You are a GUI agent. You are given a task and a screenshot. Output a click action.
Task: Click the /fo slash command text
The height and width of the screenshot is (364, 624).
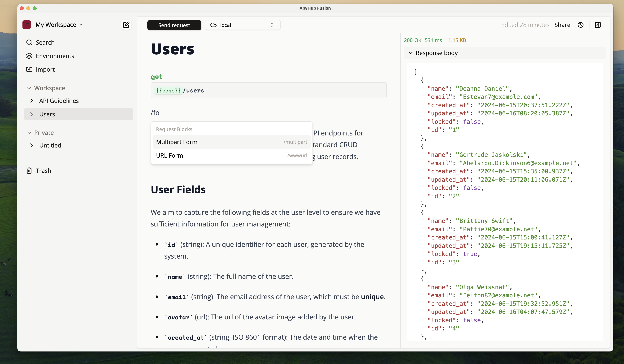point(155,113)
